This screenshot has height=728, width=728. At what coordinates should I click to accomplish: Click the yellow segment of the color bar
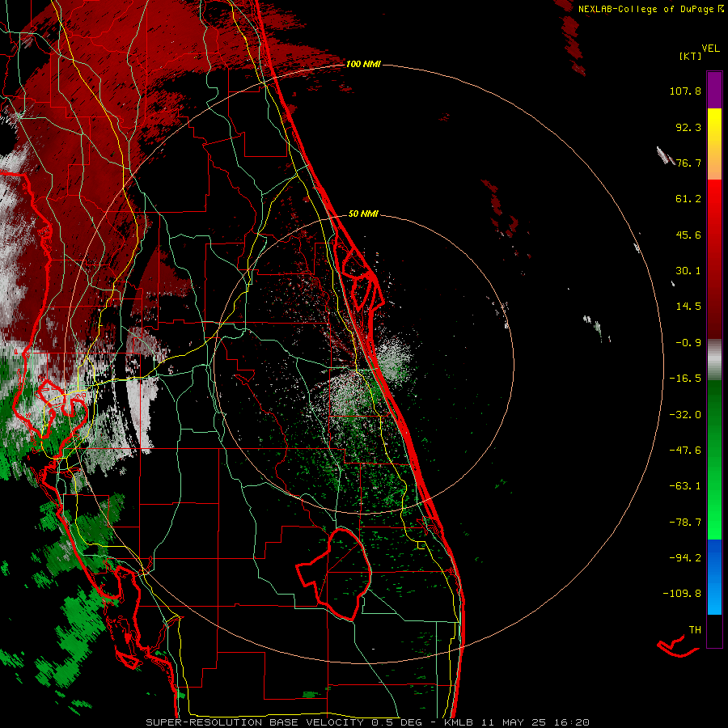click(714, 126)
